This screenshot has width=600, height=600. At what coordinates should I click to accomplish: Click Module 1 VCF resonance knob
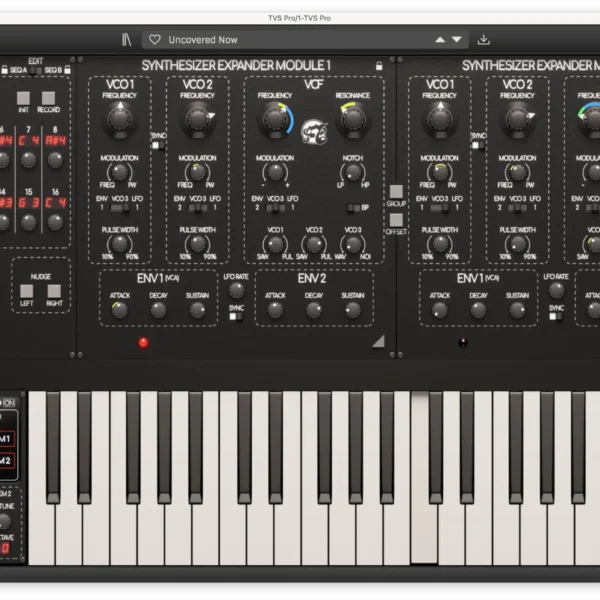(353, 120)
